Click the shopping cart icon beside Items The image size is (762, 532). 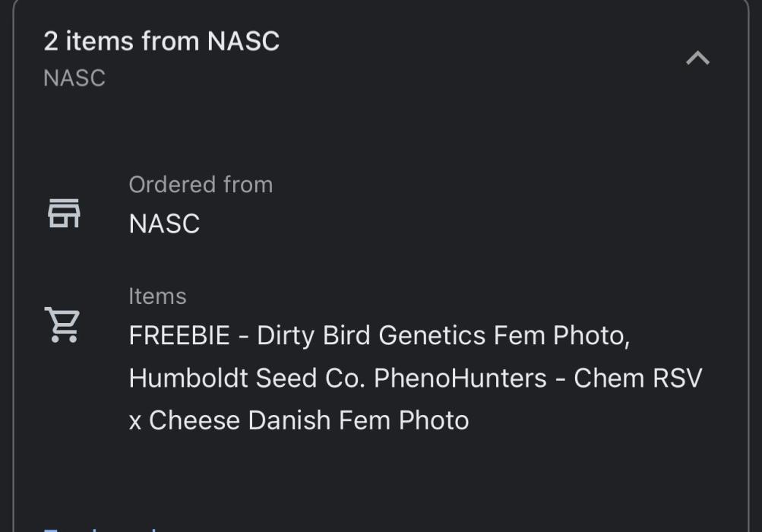pos(62,325)
